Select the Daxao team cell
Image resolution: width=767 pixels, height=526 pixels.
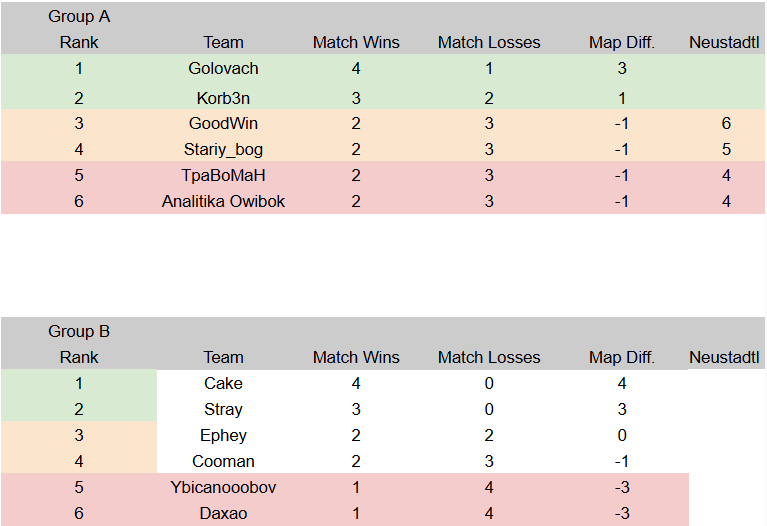click(x=223, y=514)
